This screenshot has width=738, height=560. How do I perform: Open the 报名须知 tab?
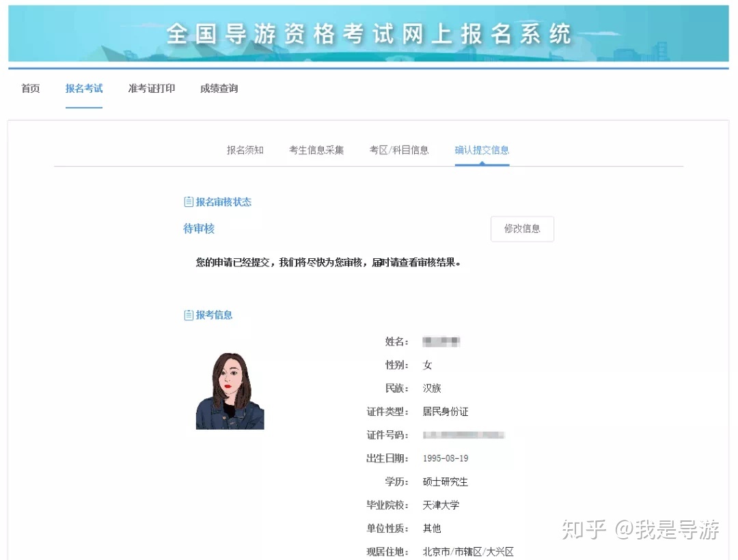pyautogui.click(x=245, y=150)
